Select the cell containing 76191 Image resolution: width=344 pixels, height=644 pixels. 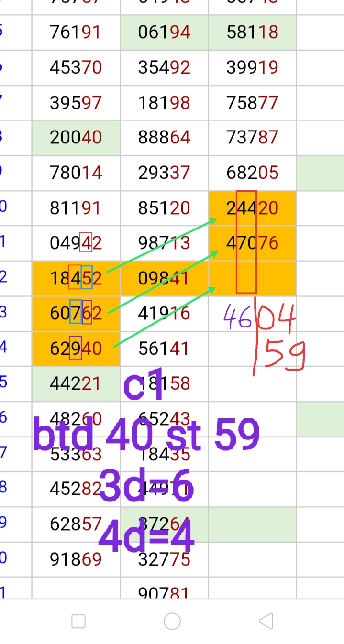click(76, 32)
